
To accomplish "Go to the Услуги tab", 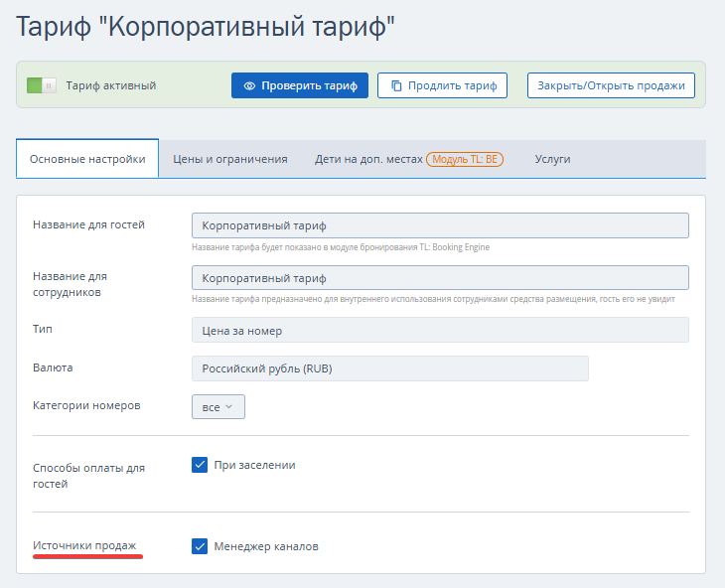I will coord(552,159).
